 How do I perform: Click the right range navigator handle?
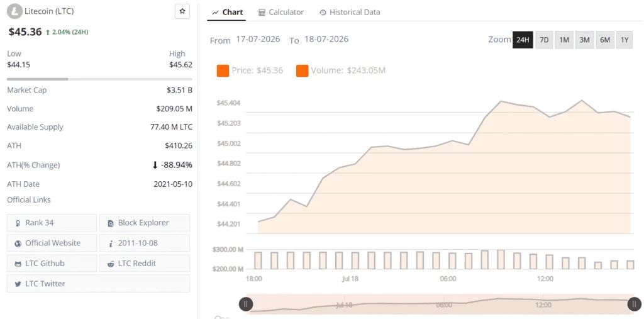(635, 304)
